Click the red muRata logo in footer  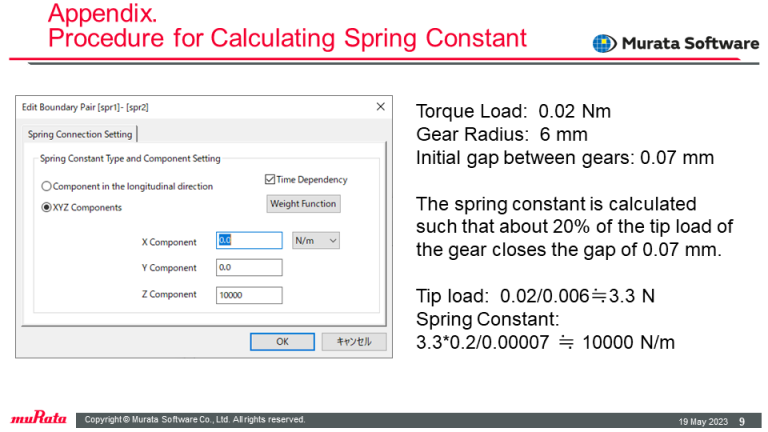click(x=38, y=419)
